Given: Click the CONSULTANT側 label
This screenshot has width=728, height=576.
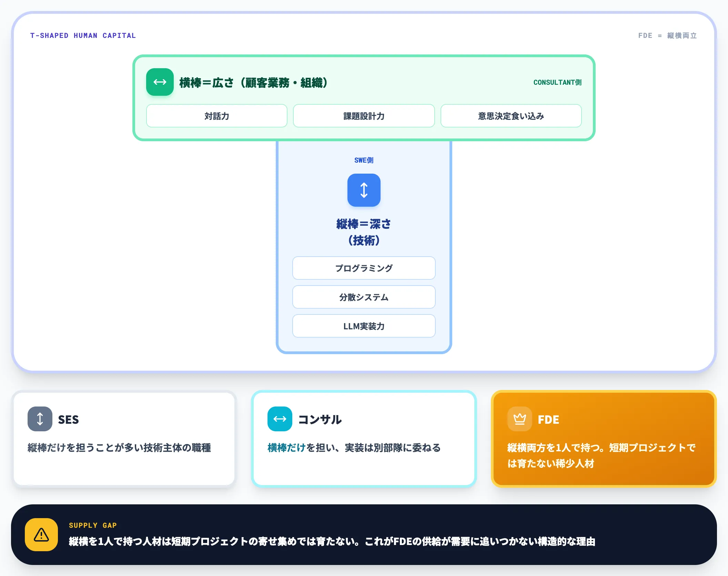Looking at the screenshot, I should coord(557,82).
